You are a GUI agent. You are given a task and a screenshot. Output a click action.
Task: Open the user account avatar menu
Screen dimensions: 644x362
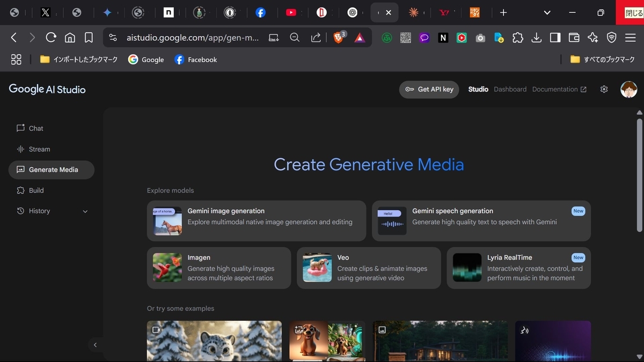pyautogui.click(x=628, y=90)
